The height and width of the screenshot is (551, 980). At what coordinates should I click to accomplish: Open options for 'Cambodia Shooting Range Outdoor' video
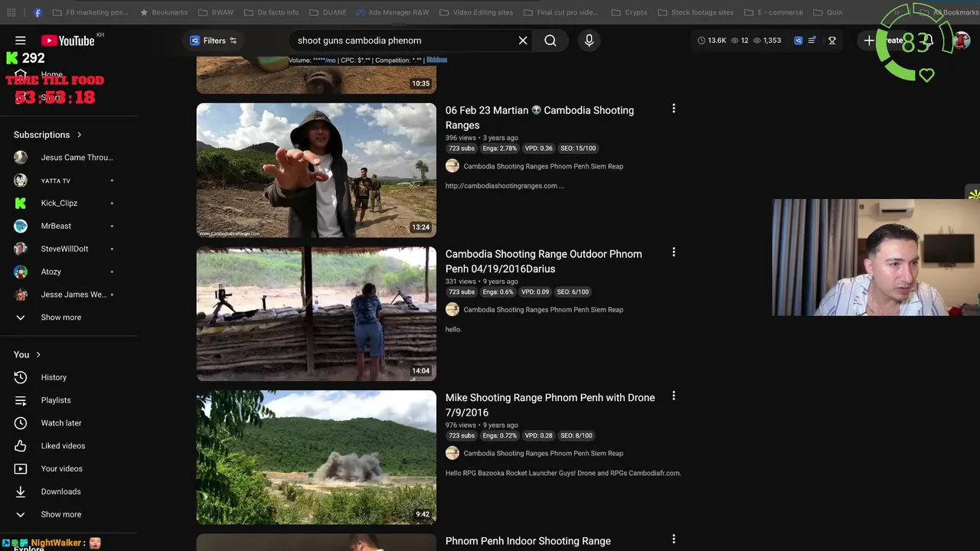point(674,253)
